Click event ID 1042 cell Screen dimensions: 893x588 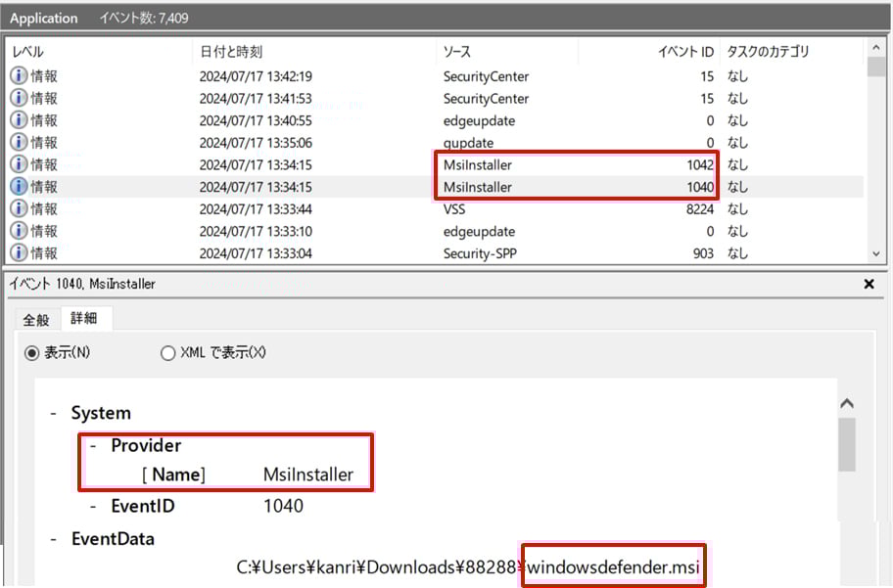[x=699, y=165]
